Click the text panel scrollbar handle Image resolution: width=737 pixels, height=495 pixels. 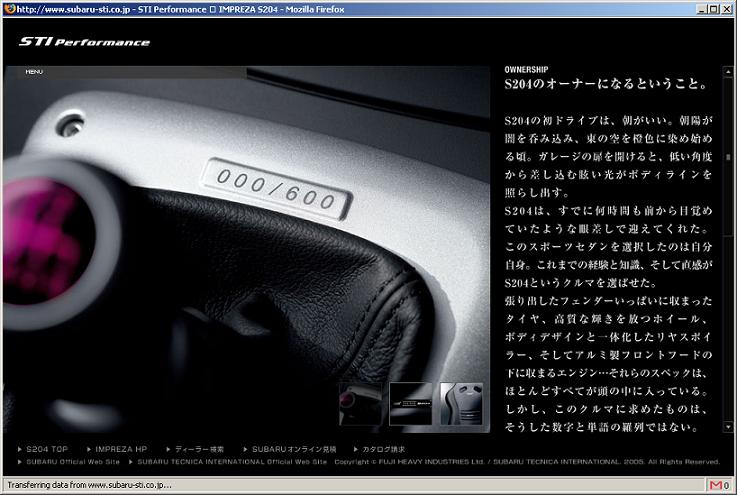coord(728,157)
